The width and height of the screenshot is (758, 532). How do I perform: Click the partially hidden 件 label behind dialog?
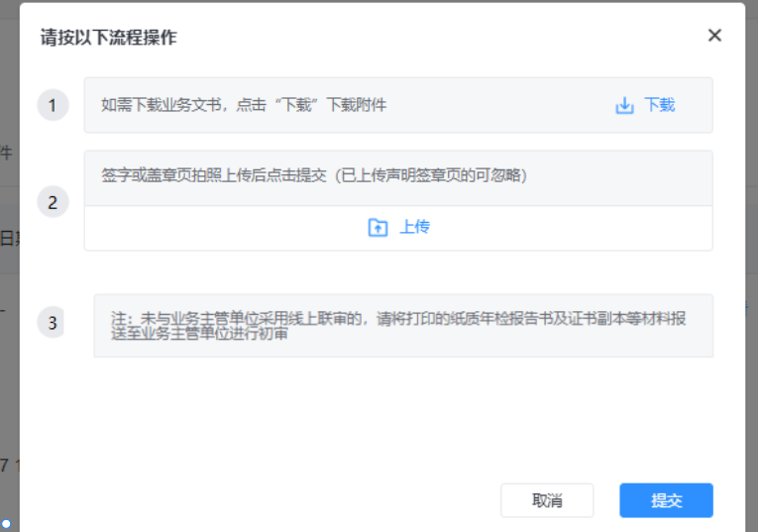tap(6, 153)
